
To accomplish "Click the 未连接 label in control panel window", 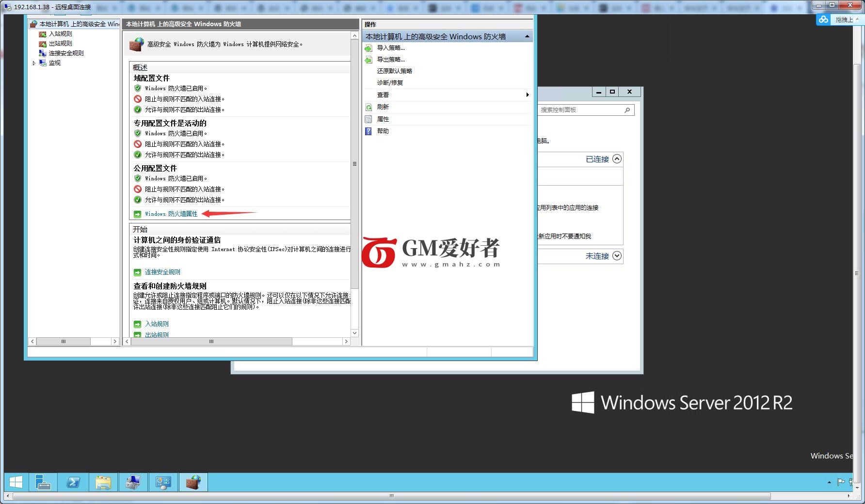I will pyautogui.click(x=597, y=256).
